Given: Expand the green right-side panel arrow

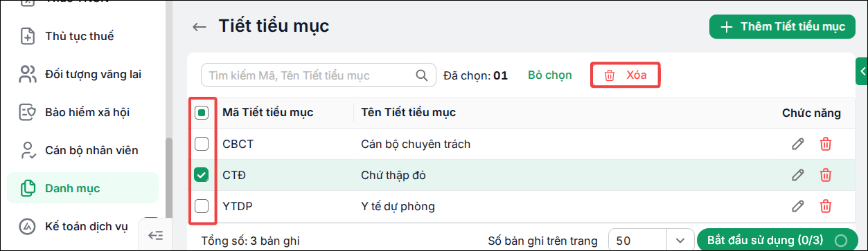Looking at the screenshot, I should tap(862, 71).
